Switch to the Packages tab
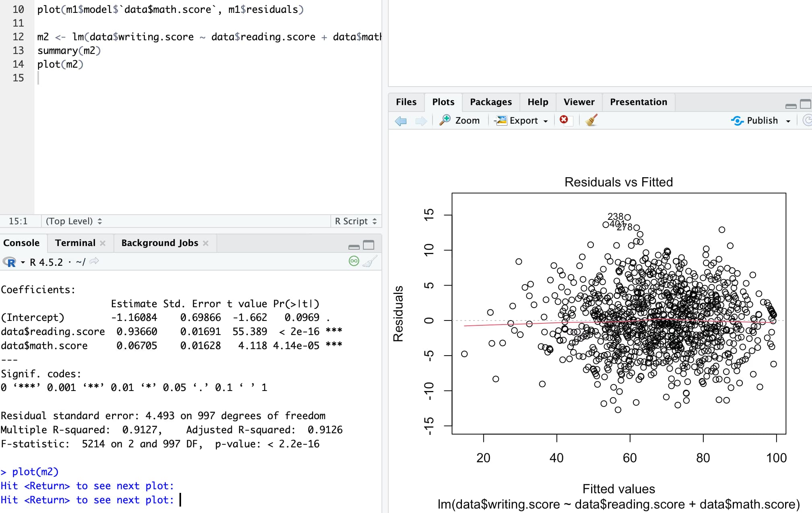This screenshot has height=513, width=812. coord(490,102)
